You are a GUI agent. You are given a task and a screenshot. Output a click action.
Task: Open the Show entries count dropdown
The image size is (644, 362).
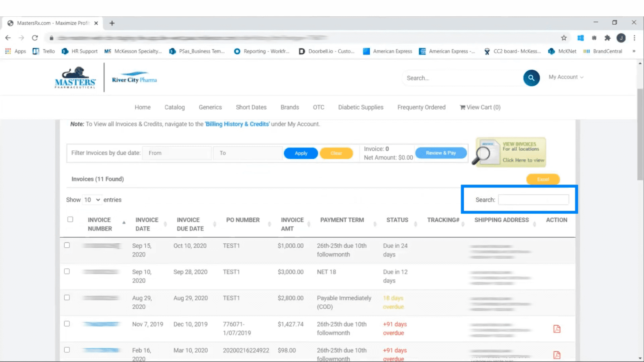click(92, 200)
